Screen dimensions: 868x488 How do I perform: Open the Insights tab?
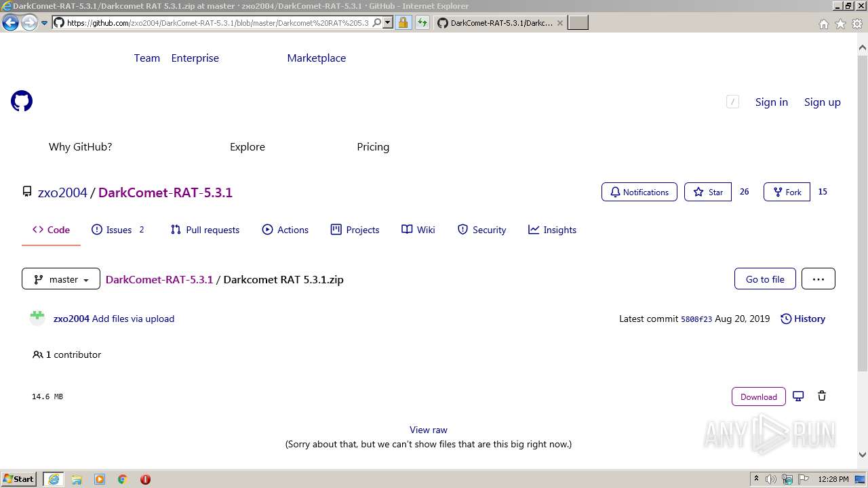(x=552, y=230)
